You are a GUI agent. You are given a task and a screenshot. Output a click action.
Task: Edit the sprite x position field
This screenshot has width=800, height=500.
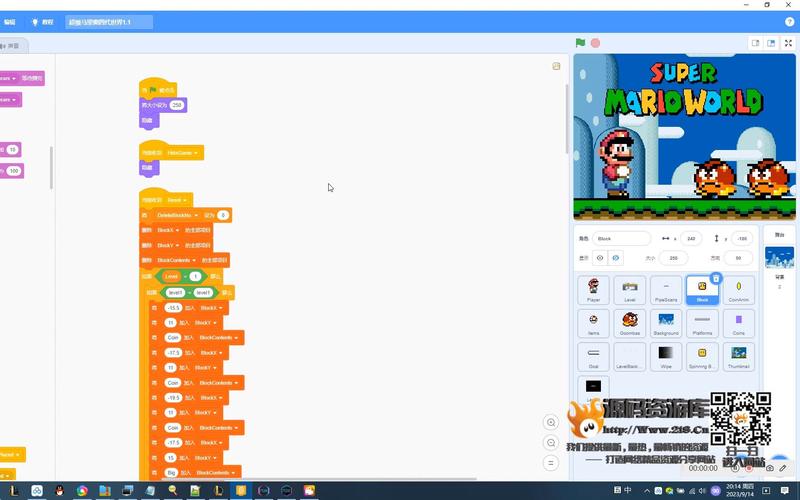[691, 238]
